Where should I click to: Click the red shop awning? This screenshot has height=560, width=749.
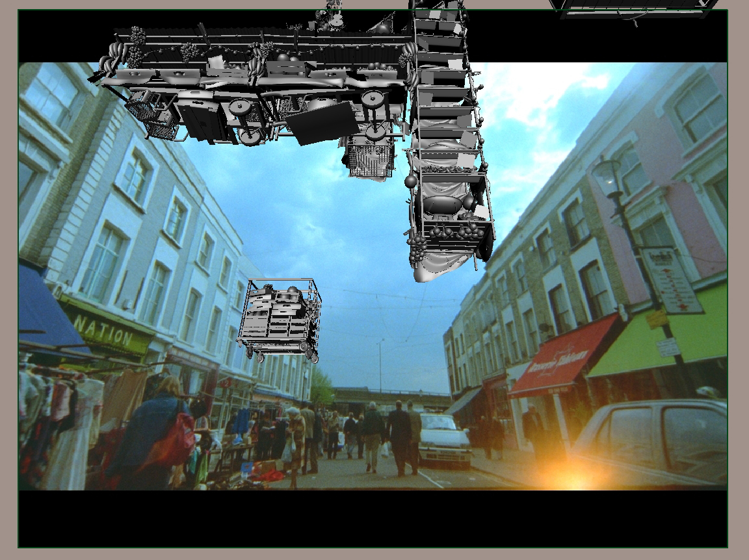click(562, 359)
